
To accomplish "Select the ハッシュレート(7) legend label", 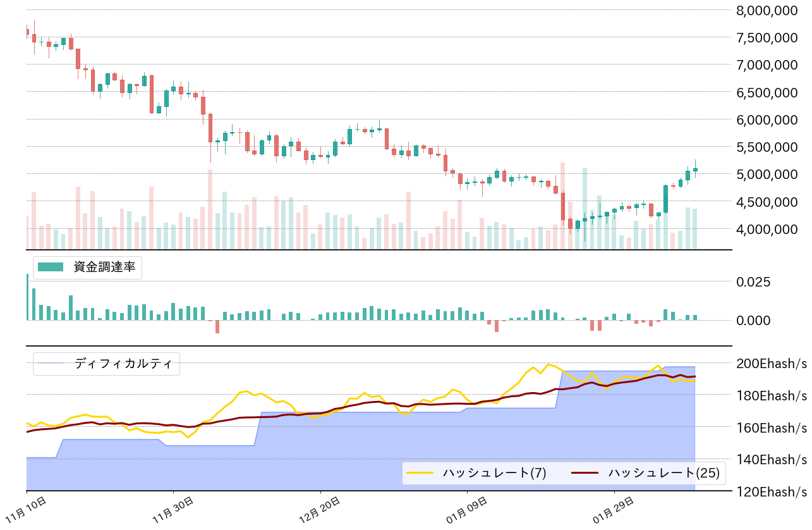I will click(485, 472).
